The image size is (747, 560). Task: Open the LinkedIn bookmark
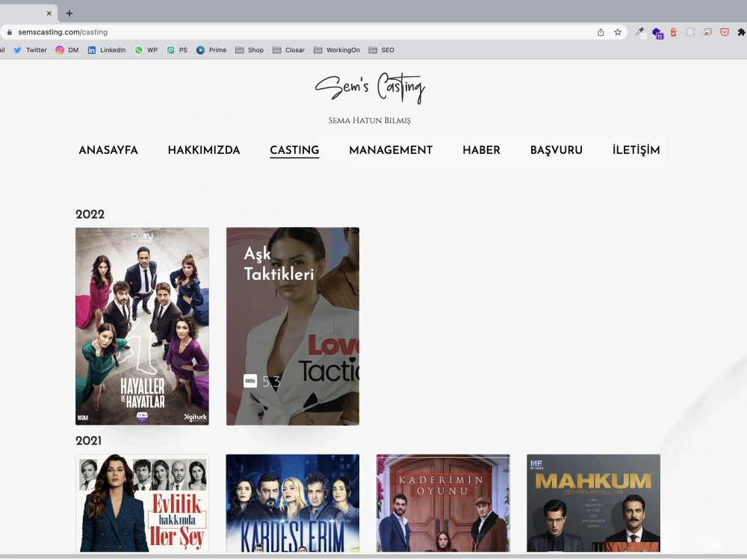tap(107, 50)
